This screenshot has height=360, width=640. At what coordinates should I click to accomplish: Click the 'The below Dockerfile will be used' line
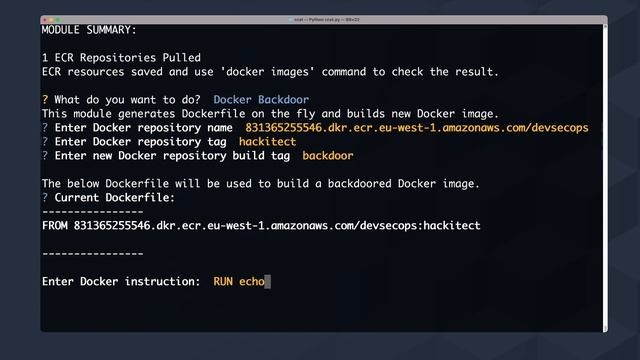click(261, 184)
